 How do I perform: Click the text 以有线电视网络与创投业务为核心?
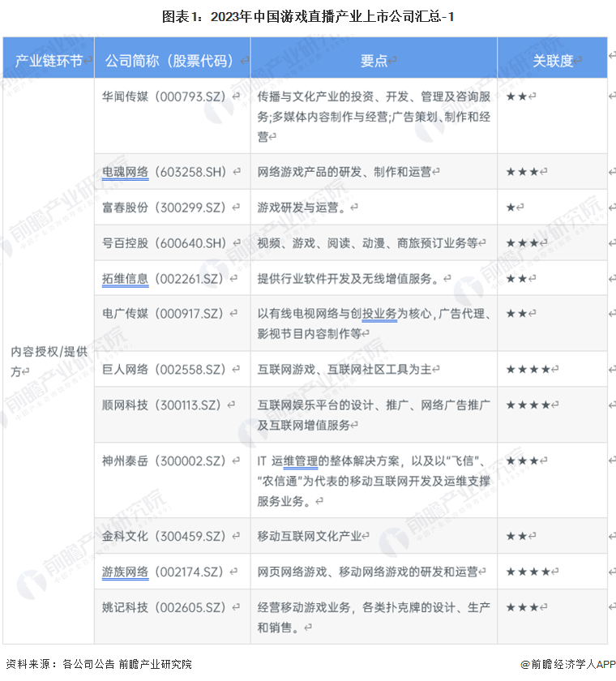pos(344,313)
